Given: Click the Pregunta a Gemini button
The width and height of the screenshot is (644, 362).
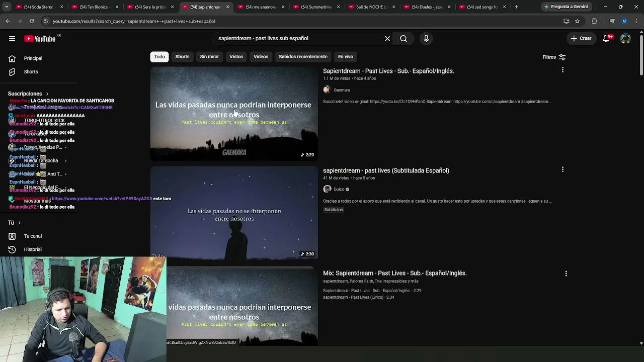Looking at the screenshot, I should tap(566, 7).
